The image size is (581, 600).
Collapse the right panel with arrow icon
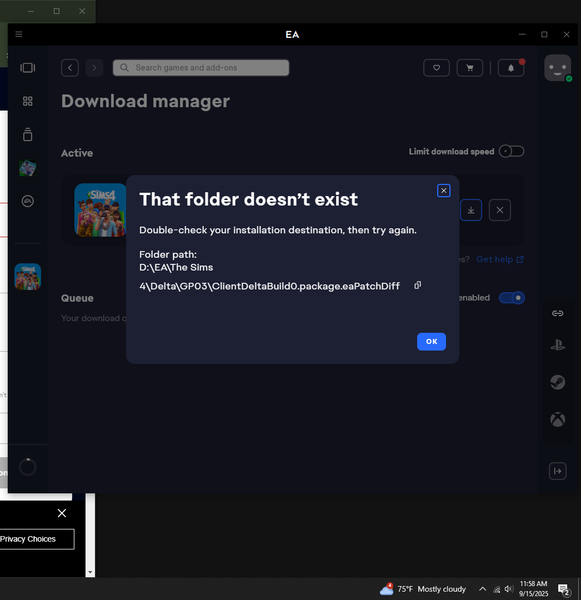558,471
